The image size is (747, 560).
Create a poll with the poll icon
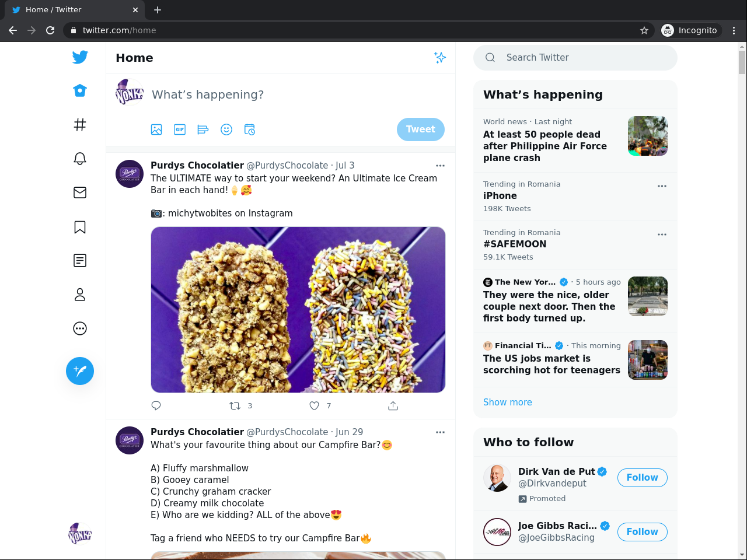203,129
